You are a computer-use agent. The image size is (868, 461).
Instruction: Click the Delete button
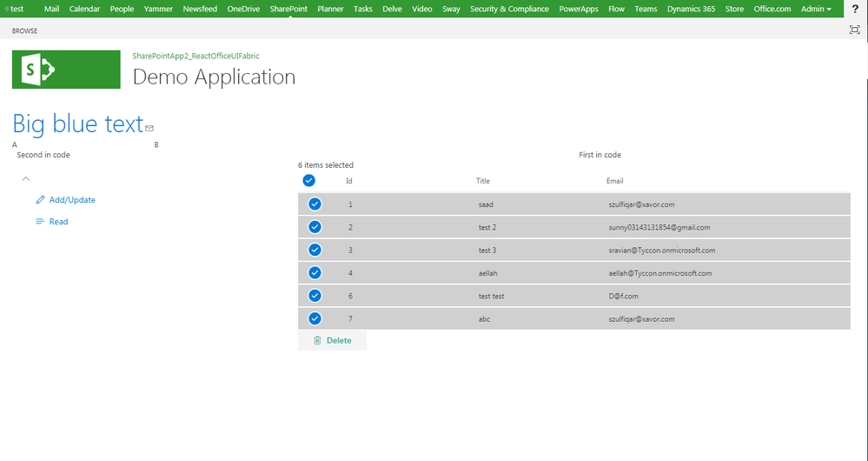[332, 340]
